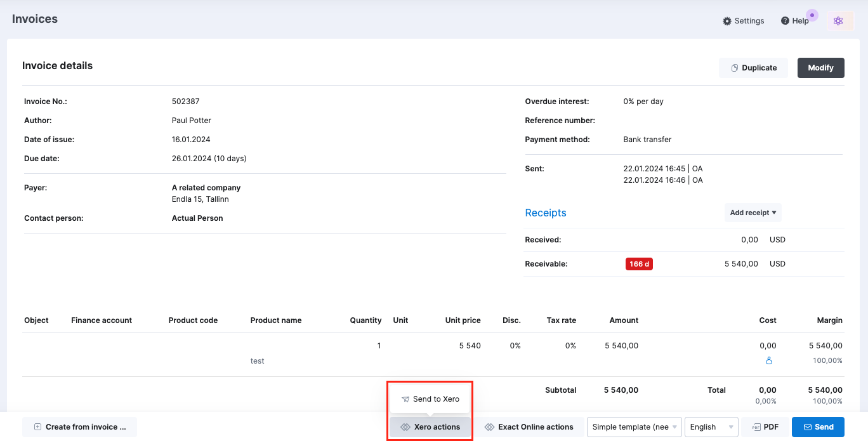The image size is (868, 441).
Task: Expand the Simple template selector
Action: [x=633, y=427]
